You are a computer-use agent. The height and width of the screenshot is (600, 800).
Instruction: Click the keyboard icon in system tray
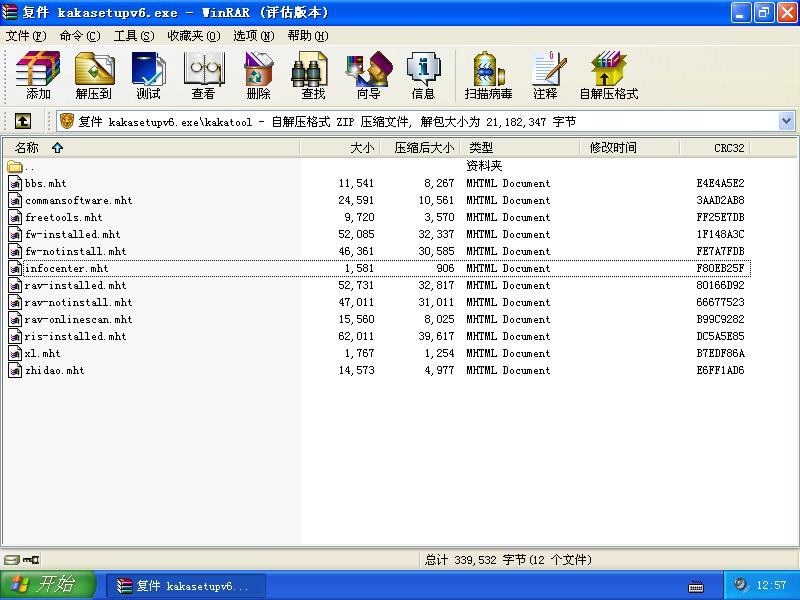[696, 586]
